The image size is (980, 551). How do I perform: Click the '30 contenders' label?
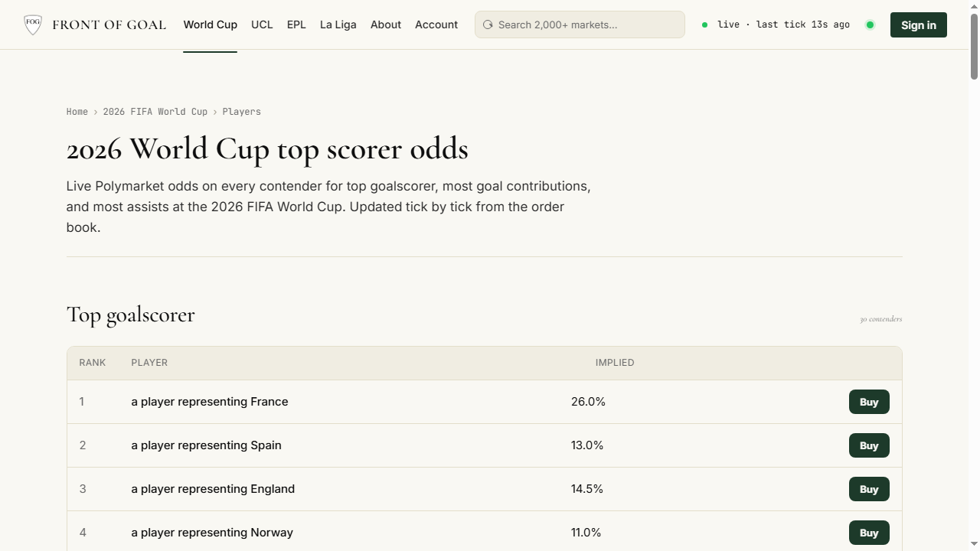tap(880, 319)
